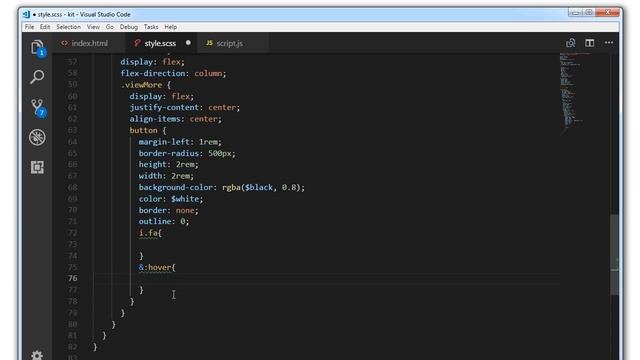The image size is (640, 360).
Task: Click 'outline: 0;' line
Action: tap(164, 221)
